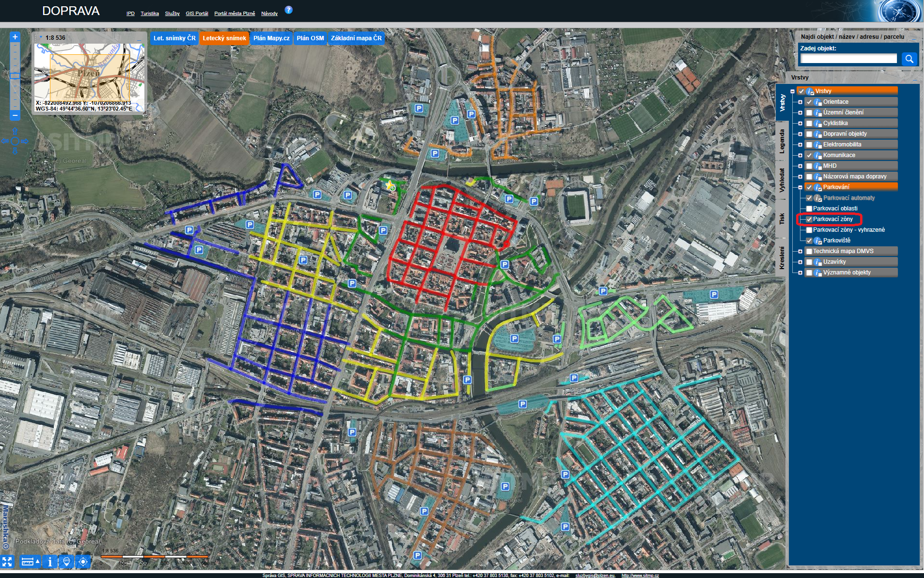Enable the Dopravní objekty layer checkbox

point(809,134)
